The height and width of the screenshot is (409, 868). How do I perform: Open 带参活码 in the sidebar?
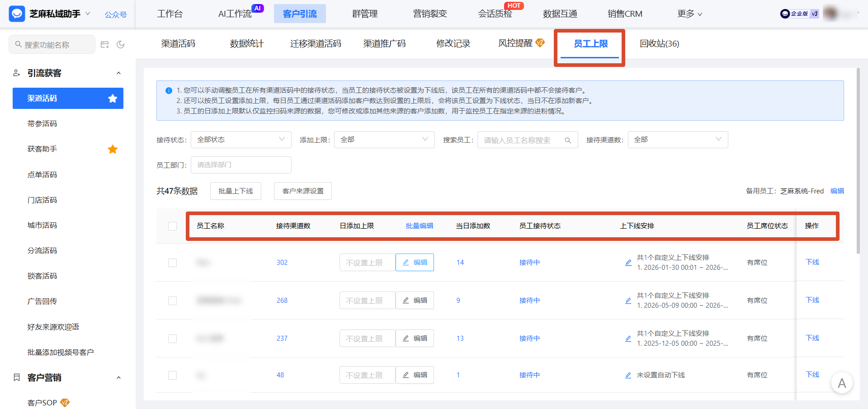[42, 123]
